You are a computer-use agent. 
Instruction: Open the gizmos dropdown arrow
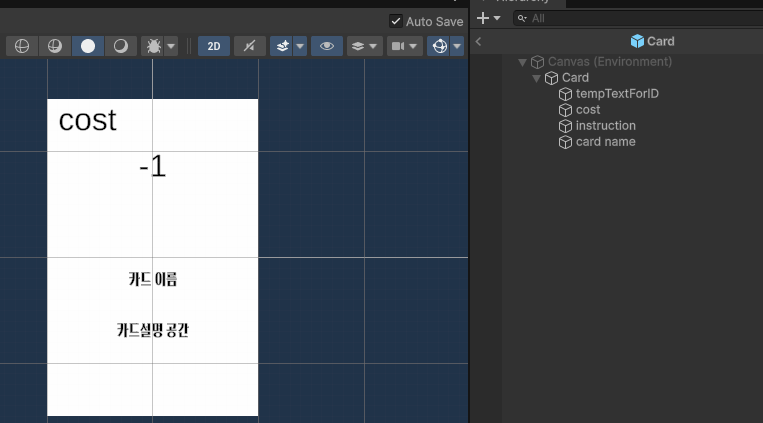[x=457, y=46]
